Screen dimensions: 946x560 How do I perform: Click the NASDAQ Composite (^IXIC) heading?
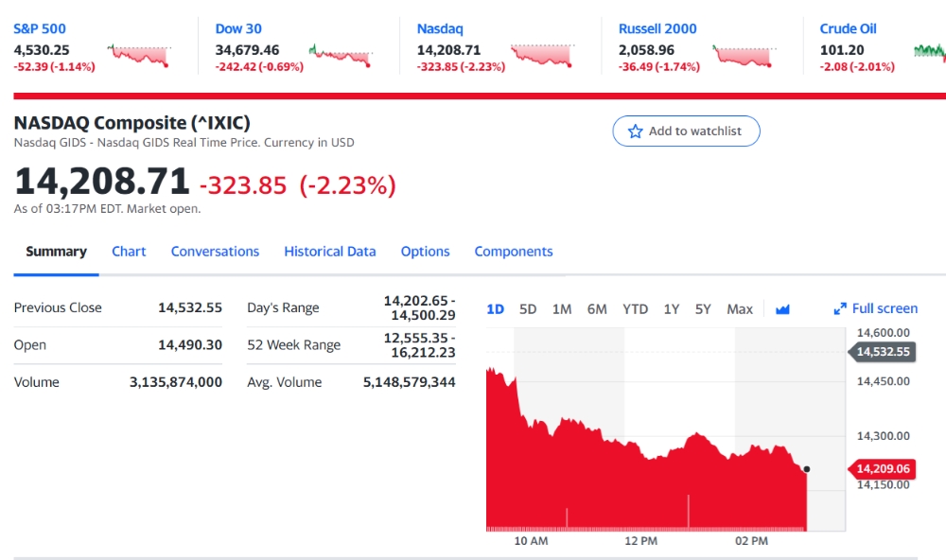tap(132, 123)
